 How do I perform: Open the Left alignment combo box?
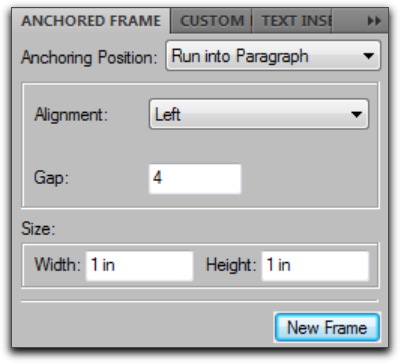pos(259,114)
